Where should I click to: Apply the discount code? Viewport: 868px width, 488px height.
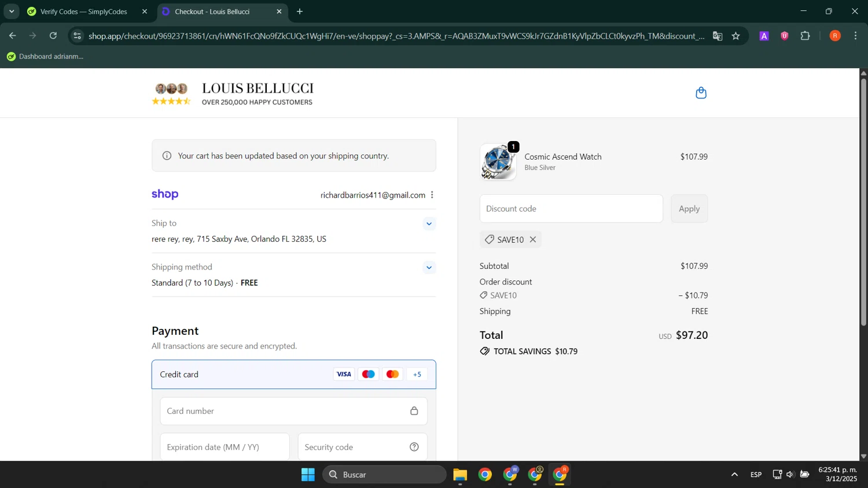click(x=689, y=209)
